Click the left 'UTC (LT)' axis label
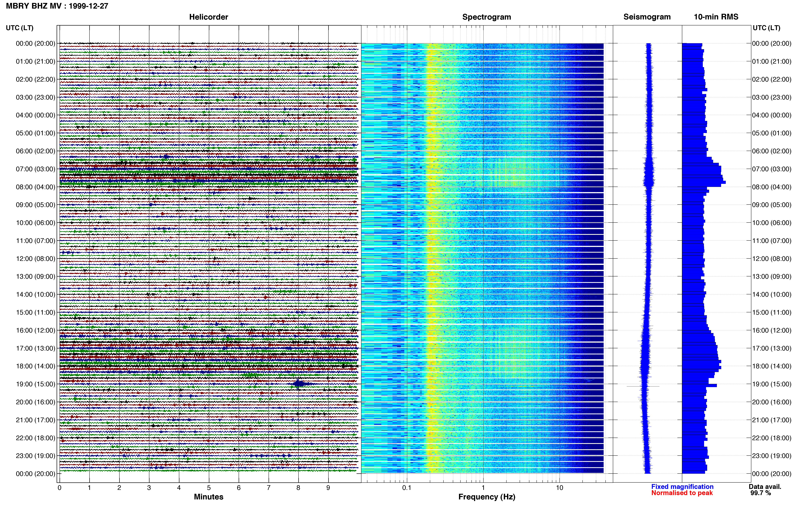The height and width of the screenshot is (508, 812). [x=19, y=28]
